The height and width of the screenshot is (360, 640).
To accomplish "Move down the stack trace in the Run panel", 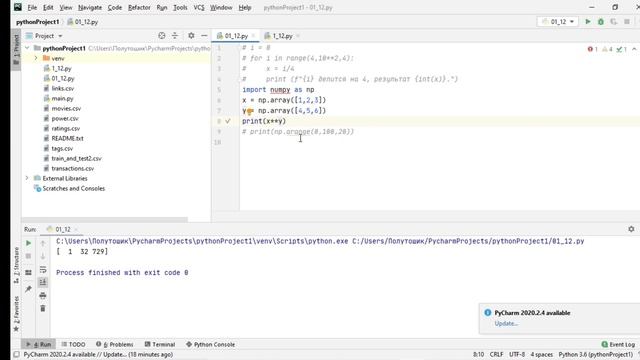I will [43, 256].
